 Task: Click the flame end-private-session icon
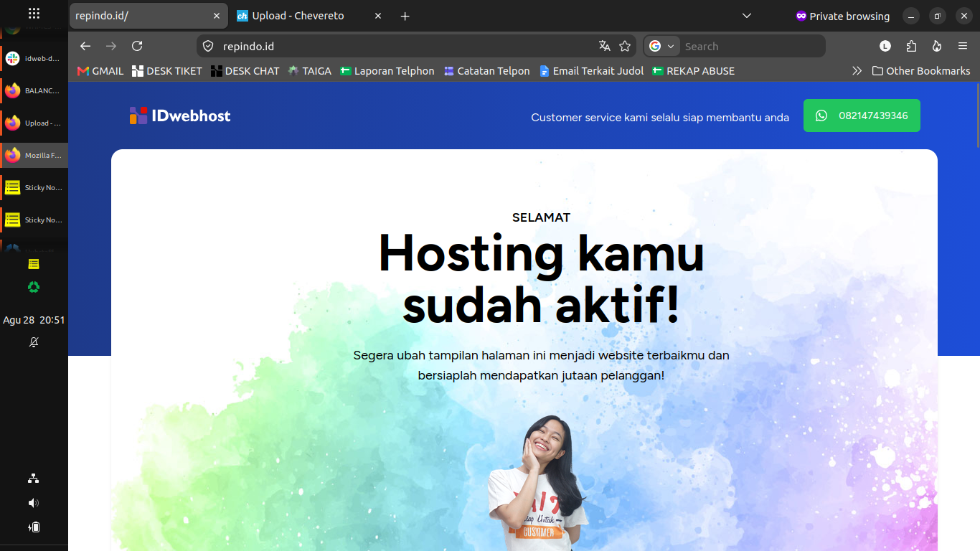click(x=937, y=46)
